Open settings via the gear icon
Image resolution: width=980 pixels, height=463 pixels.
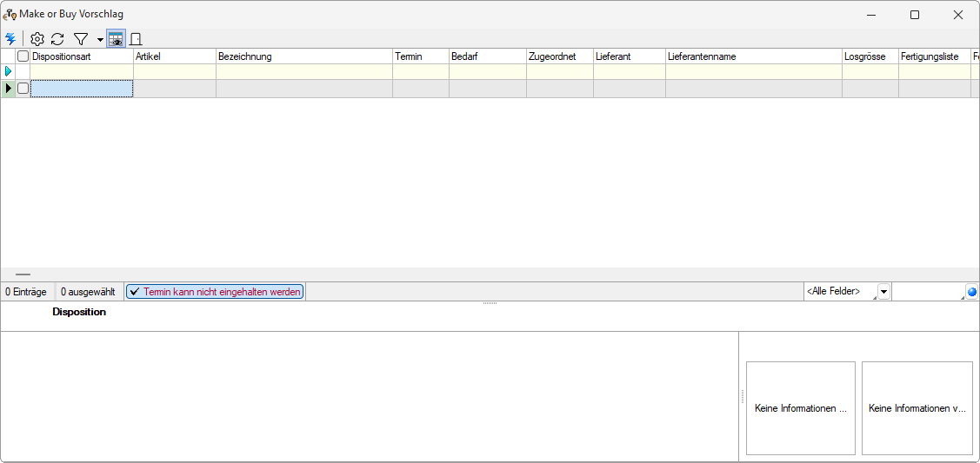click(37, 39)
